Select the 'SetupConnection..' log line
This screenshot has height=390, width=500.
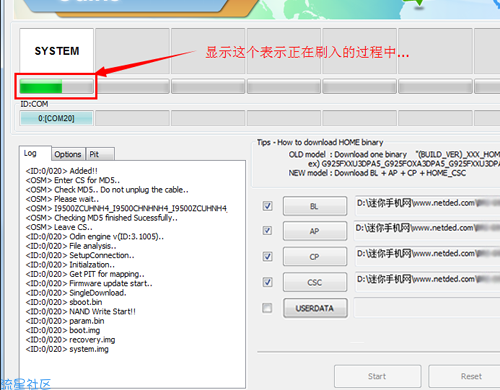point(80,255)
